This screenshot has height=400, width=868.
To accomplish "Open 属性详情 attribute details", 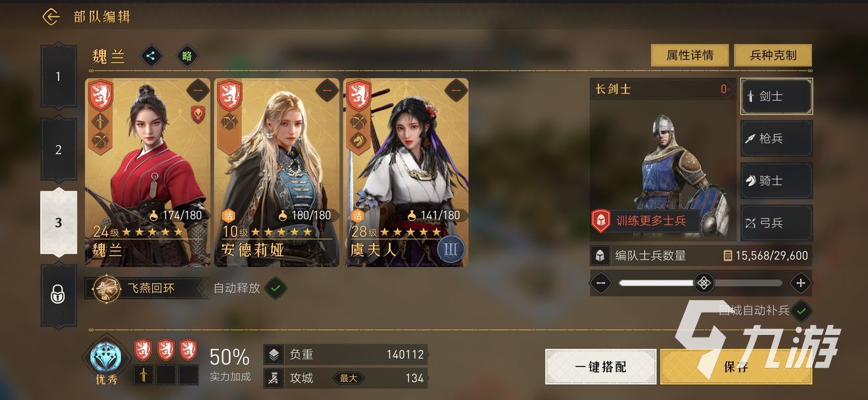I will [x=690, y=55].
